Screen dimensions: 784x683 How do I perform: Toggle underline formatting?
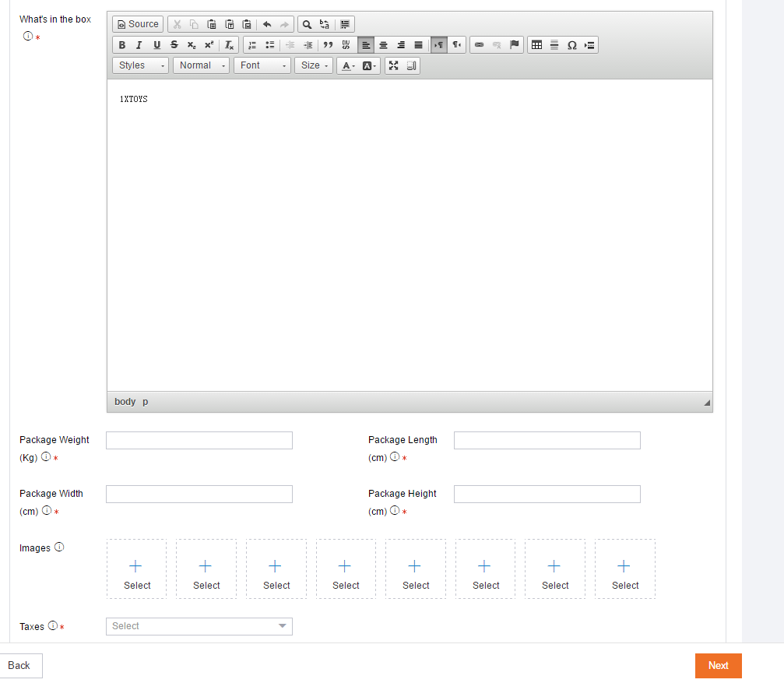click(156, 45)
